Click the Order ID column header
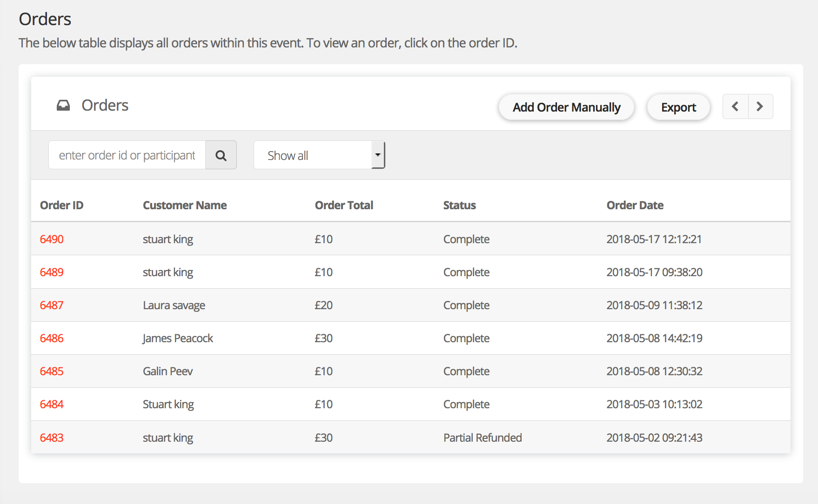The height and width of the screenshot is (504, 818). tap(61, 206)
